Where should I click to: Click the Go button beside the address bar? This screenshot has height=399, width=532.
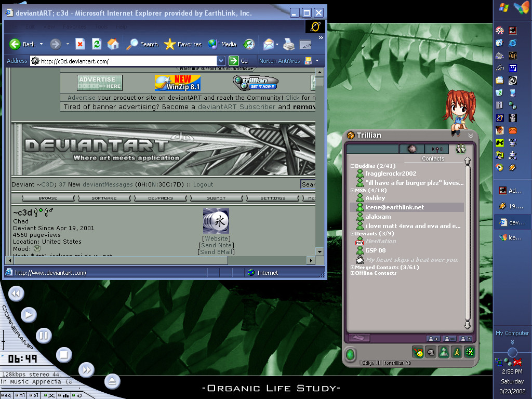click(x=238, y=61)
